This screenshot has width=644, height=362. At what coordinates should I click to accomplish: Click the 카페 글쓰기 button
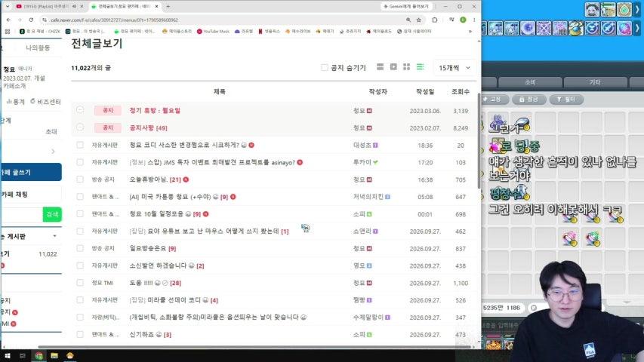31,172
